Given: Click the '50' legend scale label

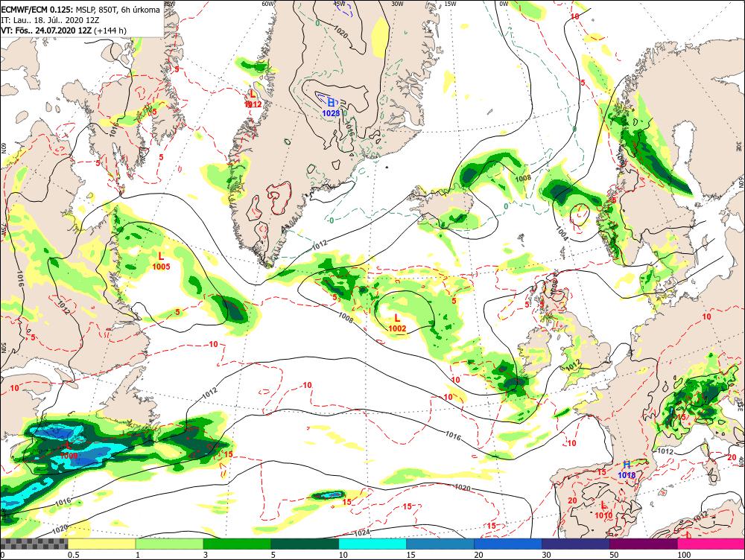Looking at the screenshot, I should click(x=614, y=555).
